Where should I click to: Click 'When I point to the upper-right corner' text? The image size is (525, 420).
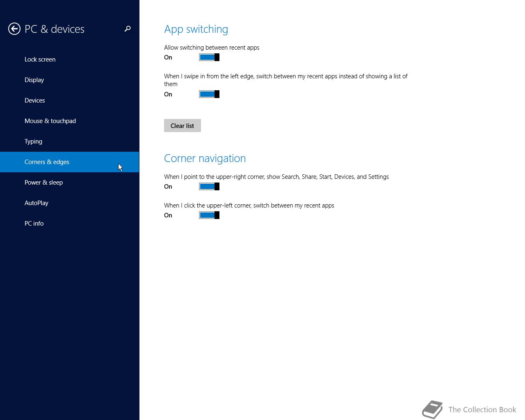[x=276, y=177]
